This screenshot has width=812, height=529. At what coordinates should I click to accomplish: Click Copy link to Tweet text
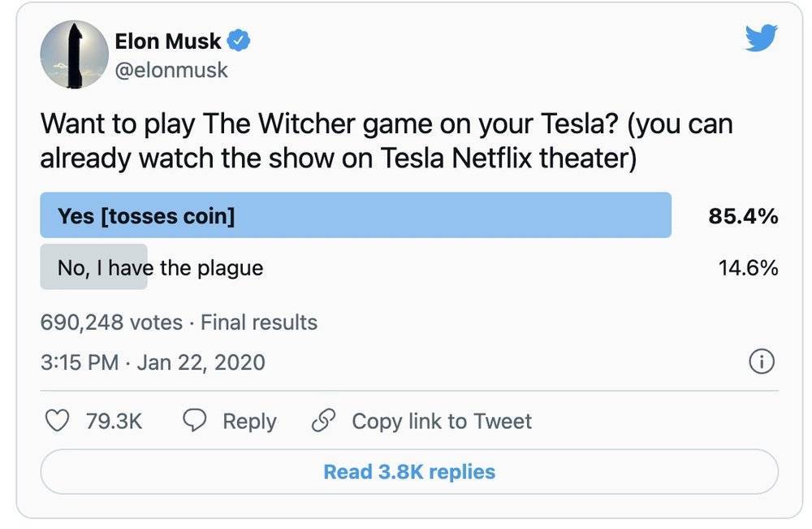[442, 421]
